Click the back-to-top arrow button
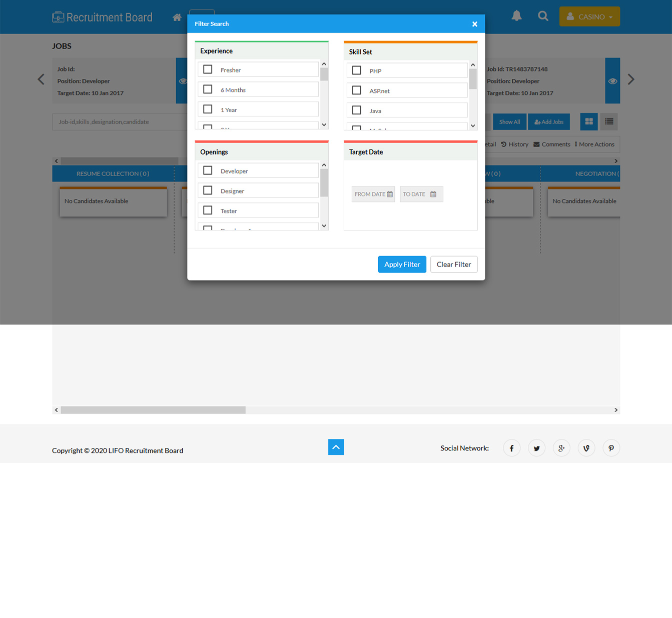 [336, 447]
